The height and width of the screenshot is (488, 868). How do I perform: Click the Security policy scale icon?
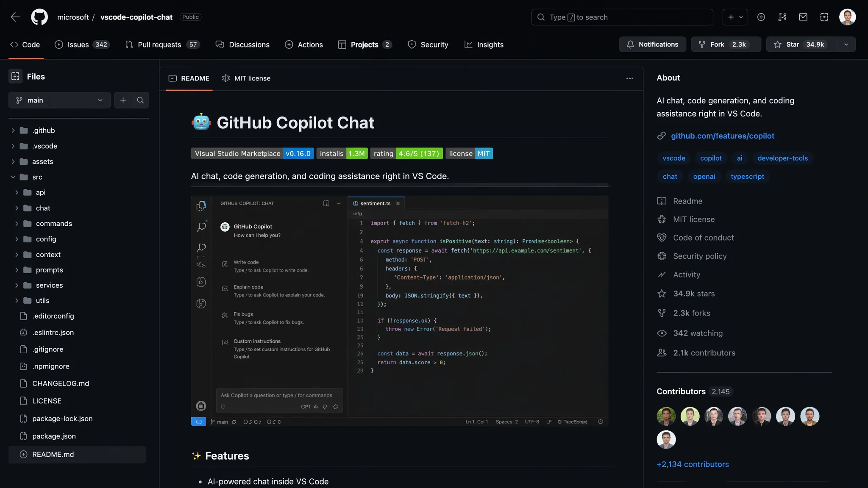click(662, 256)
